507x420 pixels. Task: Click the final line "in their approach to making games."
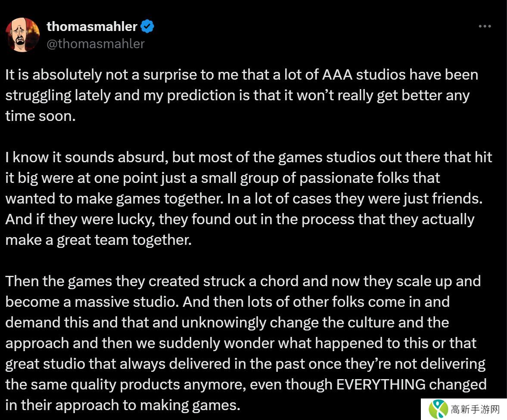(x=122, y=405)
